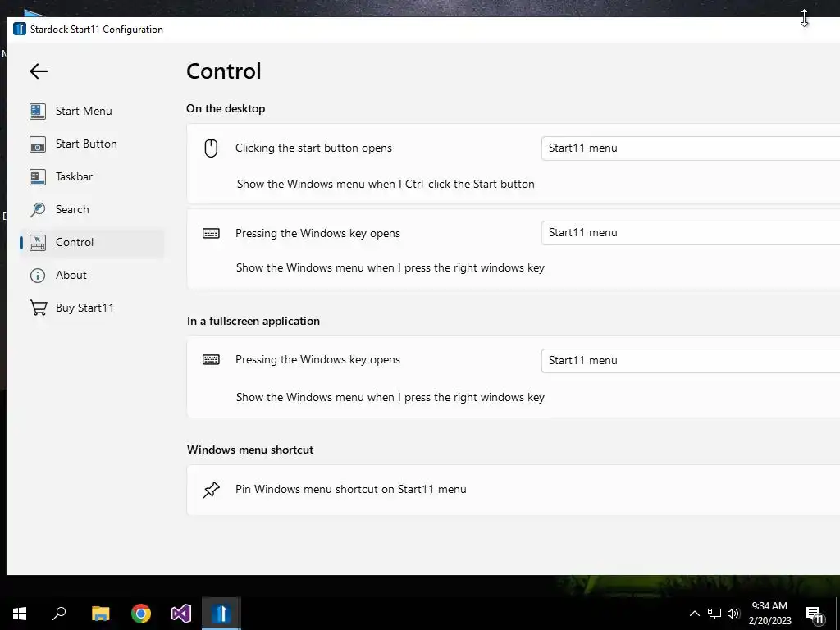Screen dimensions: 840x630
Task: Click the Start11 logo in the title bar
Action: click(x=20, y=29)
